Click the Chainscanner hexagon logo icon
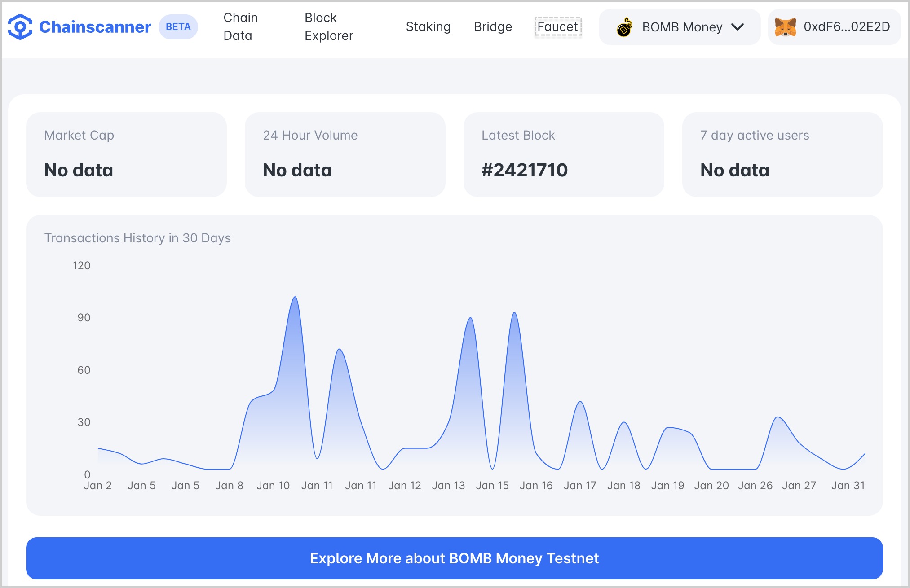This screenshot has width=910, height=588. click(x=20, y=27)
